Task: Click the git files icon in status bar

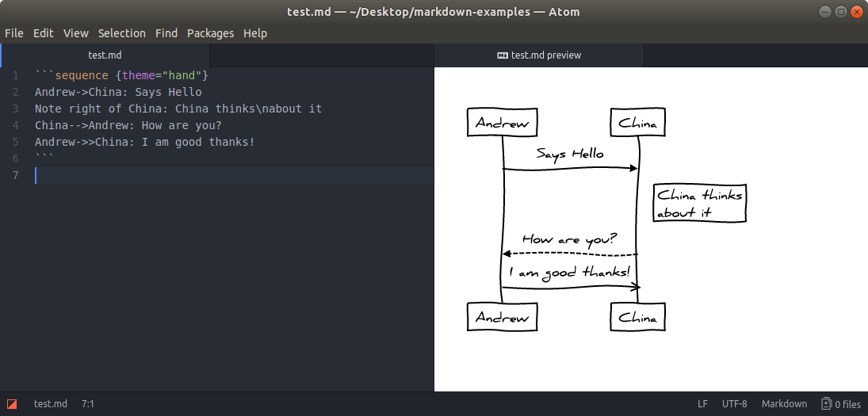Action: point(827,404)
